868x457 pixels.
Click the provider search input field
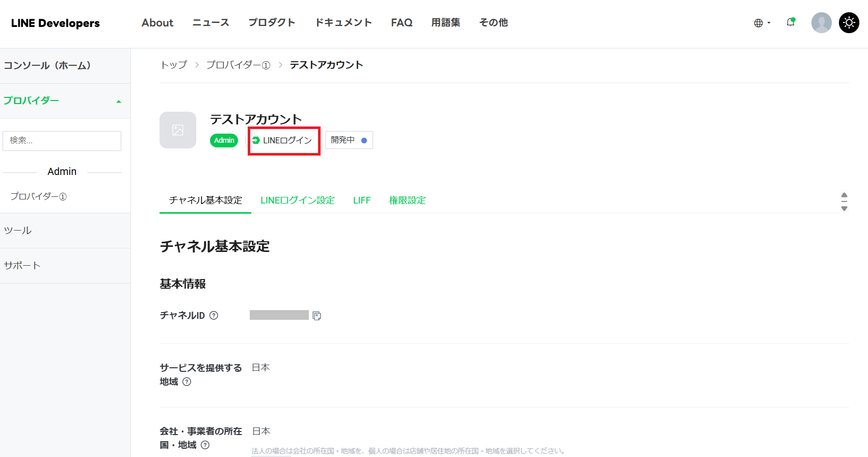tap(62, 141)
